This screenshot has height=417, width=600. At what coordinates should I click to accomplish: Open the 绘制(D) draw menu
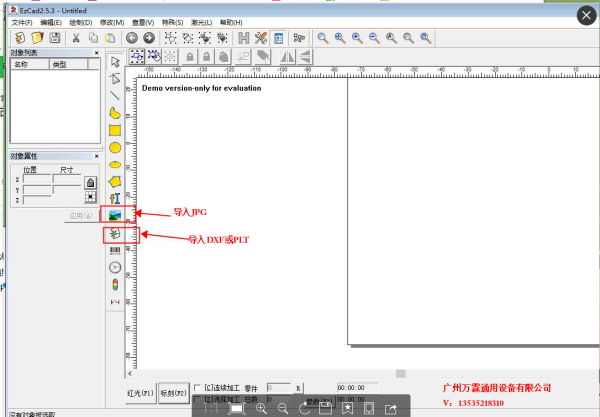click(x=82, y=22)
